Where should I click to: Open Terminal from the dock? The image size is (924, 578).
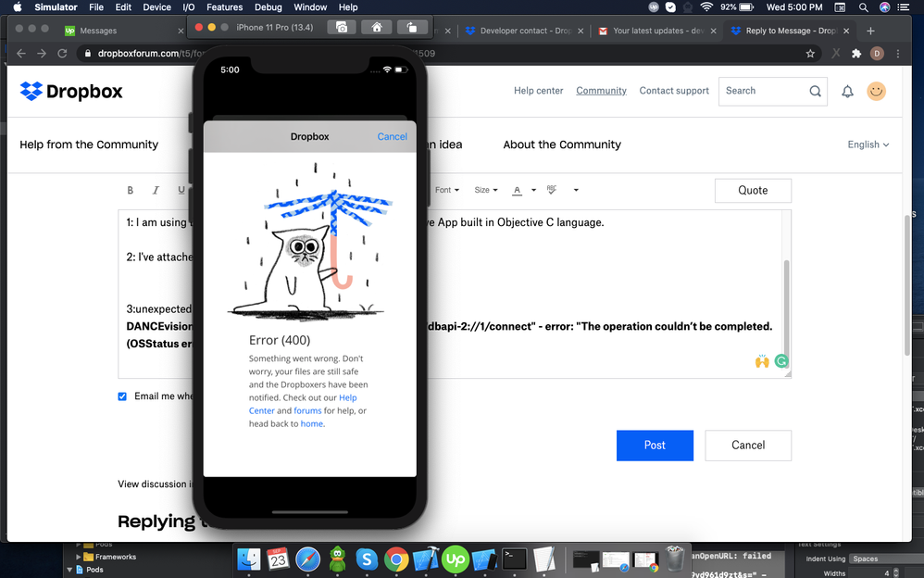click(514, 559)
